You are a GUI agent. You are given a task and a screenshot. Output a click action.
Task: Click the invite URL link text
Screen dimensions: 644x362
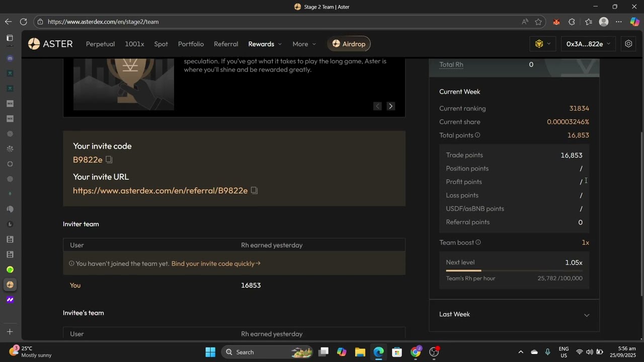(x=160, y=191)
